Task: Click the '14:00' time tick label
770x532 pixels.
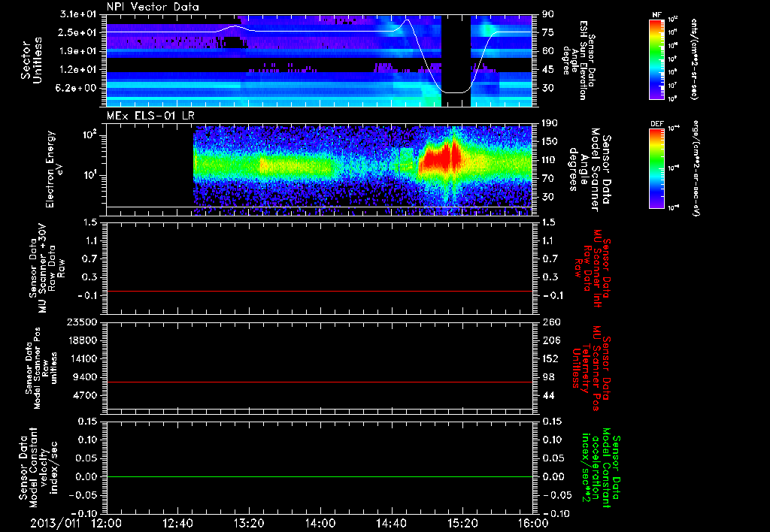Action: (320, 523)
